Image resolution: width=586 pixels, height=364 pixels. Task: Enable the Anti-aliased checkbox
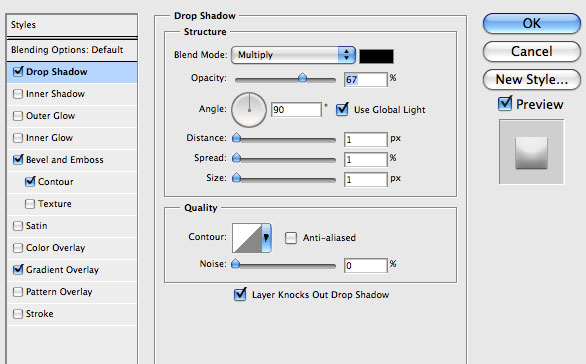pos(291,238)
